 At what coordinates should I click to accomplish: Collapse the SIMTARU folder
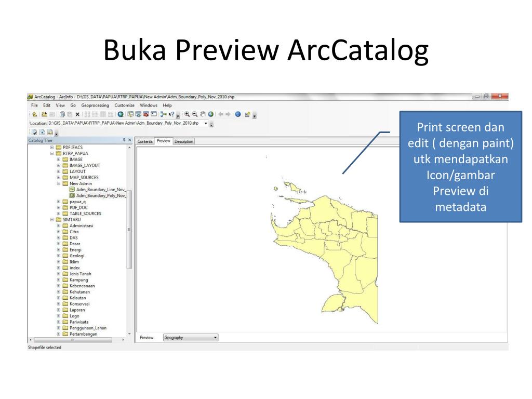pos(52,220)
